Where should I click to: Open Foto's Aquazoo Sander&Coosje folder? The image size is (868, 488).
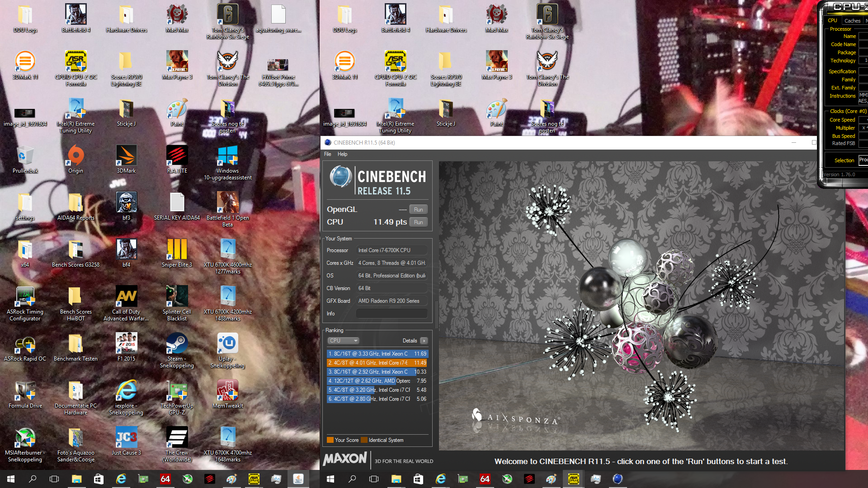[75, 445]
